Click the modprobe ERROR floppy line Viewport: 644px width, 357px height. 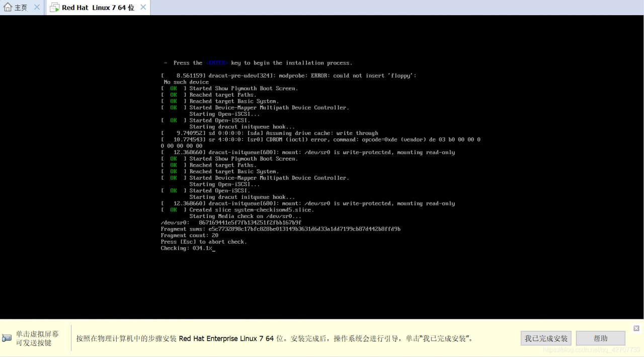coord(289,76)
